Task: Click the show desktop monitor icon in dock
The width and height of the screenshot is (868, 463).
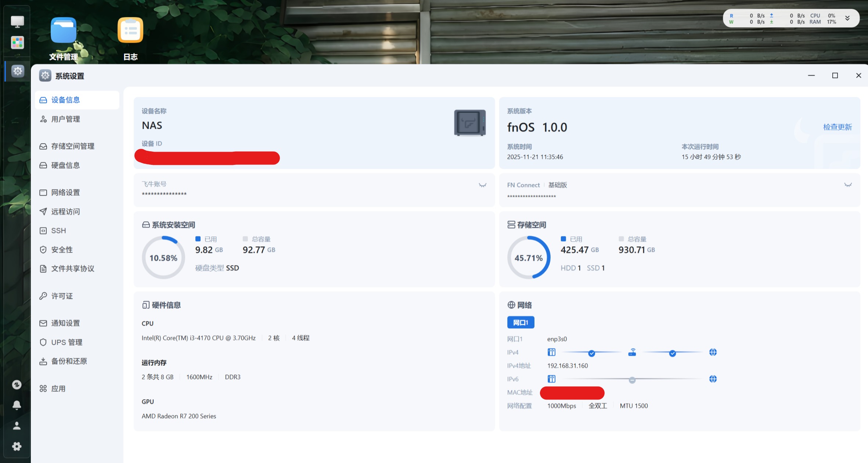Action: point(17,22)
